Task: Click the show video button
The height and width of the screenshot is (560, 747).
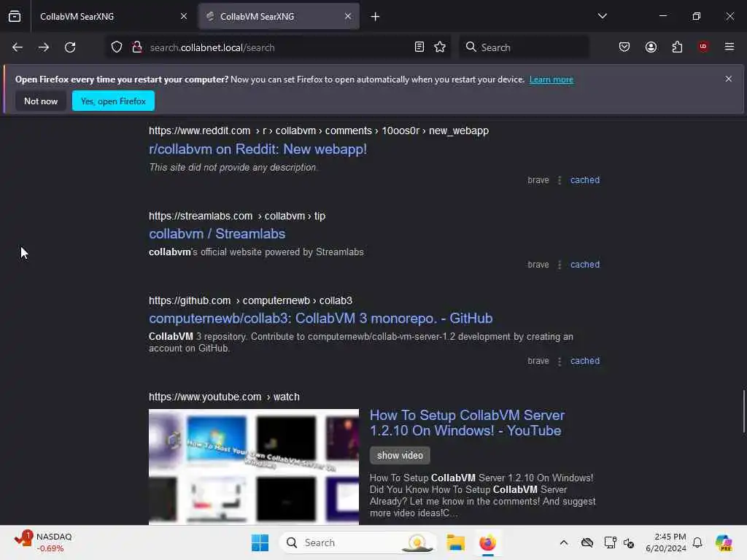Action: [x=400, y=455]
